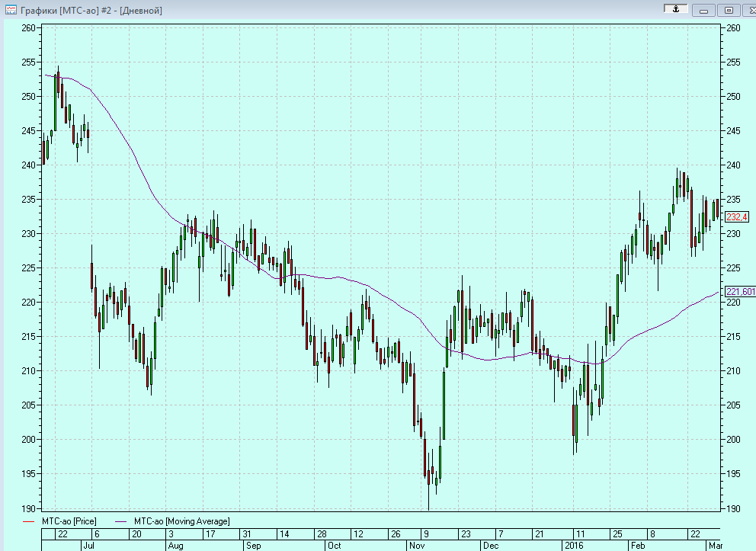Click date label 28 above Oct
This screenshot has height=551, width=756.
pyautogui.click(x=322, y=534)
